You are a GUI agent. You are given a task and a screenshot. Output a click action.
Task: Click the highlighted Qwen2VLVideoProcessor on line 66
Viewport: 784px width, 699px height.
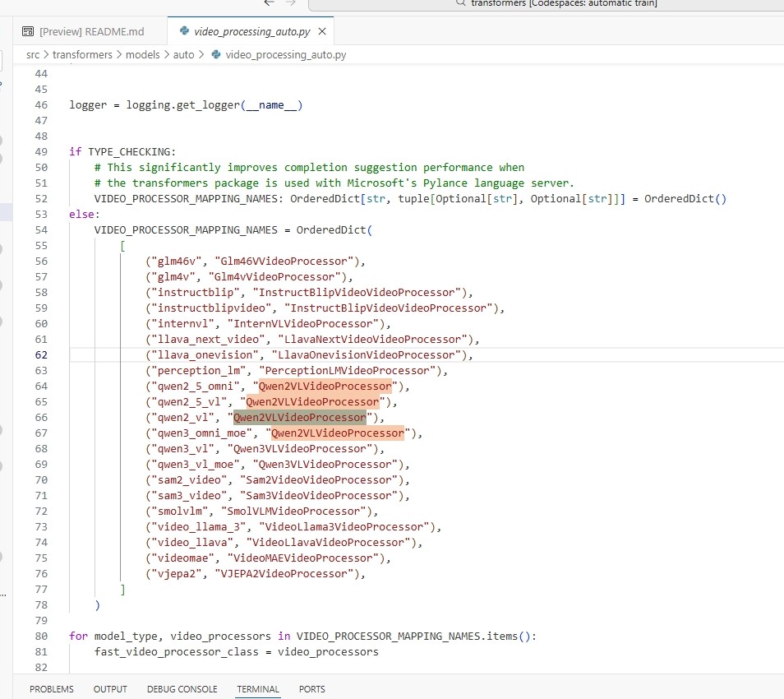300,418
